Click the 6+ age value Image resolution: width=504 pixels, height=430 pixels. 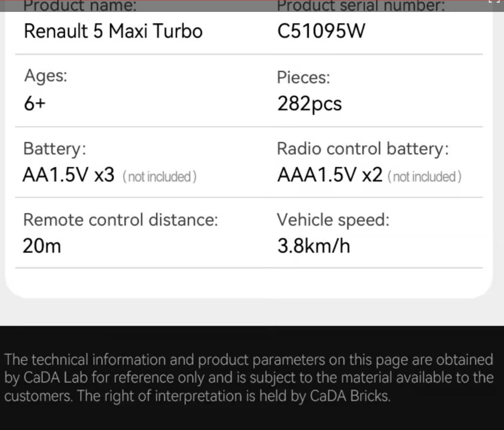coord(35,103)
